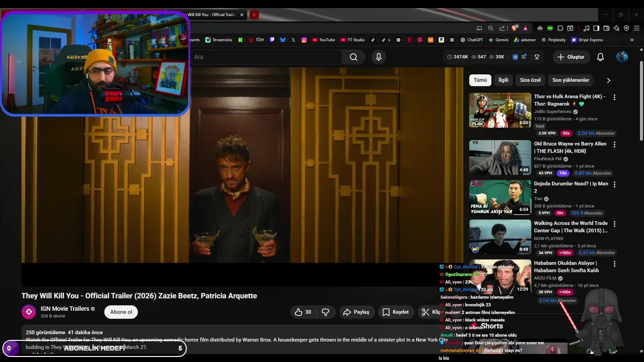Open options for Old Bruce Wayne video

coord(614,144)
